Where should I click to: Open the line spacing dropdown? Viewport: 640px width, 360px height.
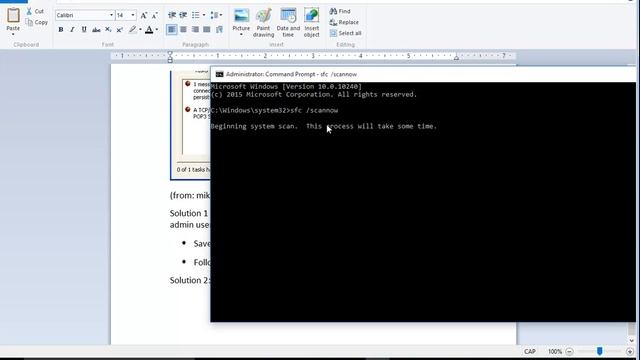click(216, 15)
